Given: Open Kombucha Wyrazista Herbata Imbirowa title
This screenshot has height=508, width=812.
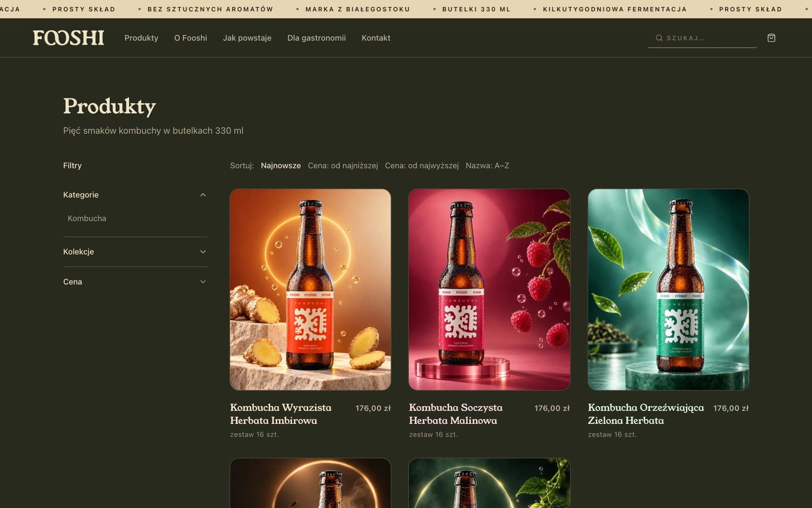Looking at the screenshot, I should coord(280,414).
